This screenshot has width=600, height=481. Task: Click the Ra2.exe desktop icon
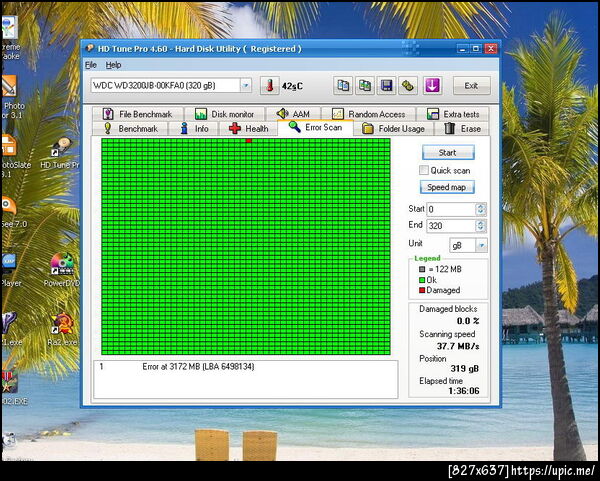click(63, 329)
